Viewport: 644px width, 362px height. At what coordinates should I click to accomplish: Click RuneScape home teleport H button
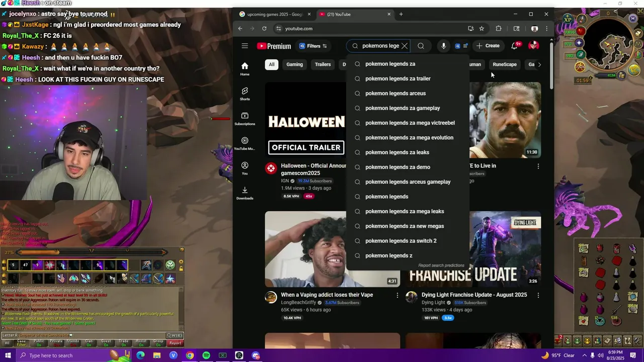click(632, 19)
